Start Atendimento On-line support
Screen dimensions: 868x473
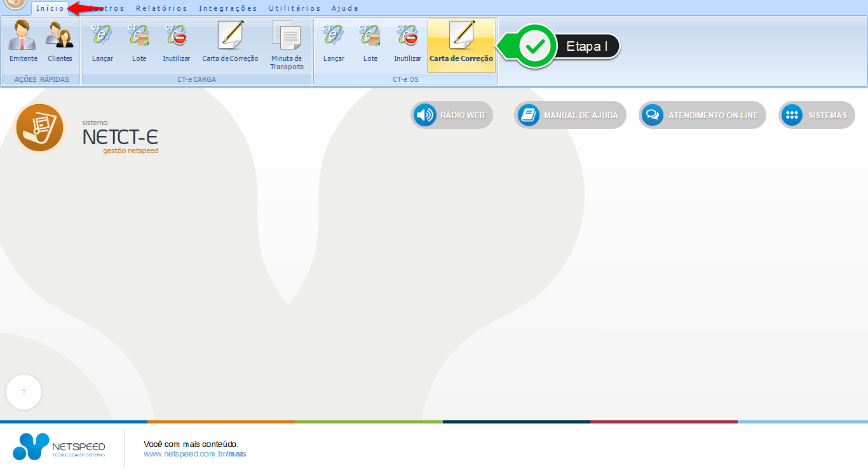tap(702, 116)
